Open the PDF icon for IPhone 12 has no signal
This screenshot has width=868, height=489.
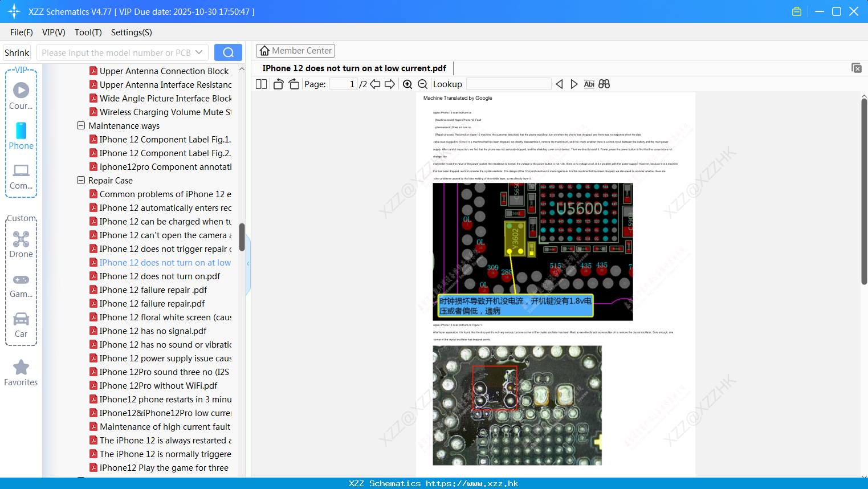point(93,331)
